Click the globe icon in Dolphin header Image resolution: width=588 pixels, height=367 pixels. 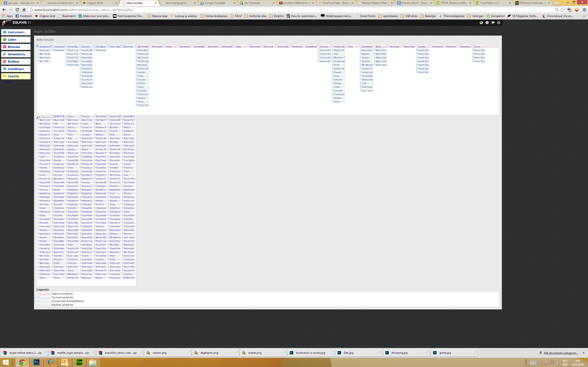click(481, 22)
